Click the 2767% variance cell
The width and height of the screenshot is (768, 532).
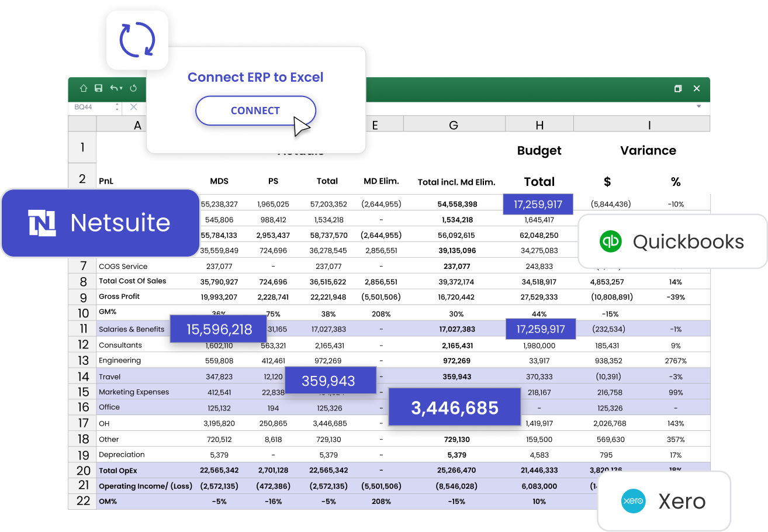point(676,361)
